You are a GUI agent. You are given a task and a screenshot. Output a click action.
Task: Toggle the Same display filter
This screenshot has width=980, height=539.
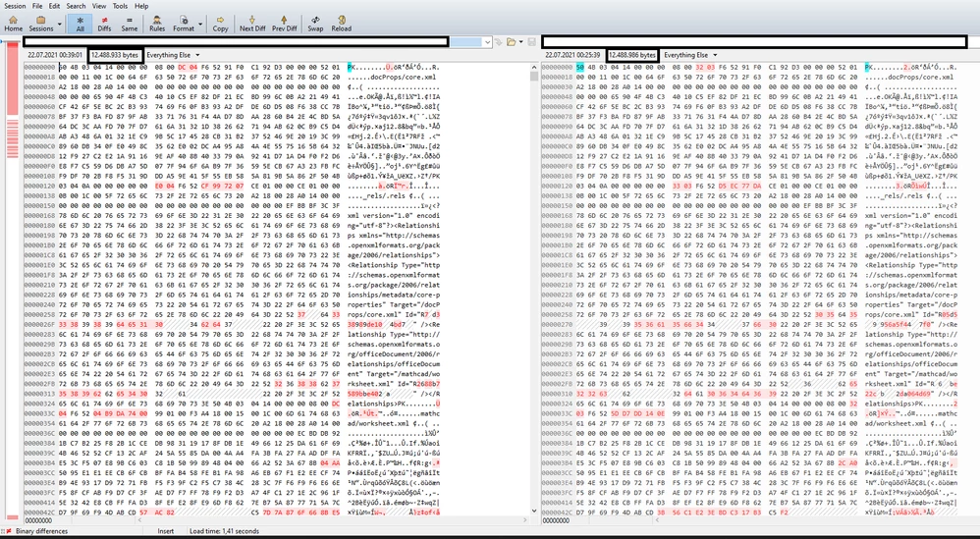tap(130, 24)
